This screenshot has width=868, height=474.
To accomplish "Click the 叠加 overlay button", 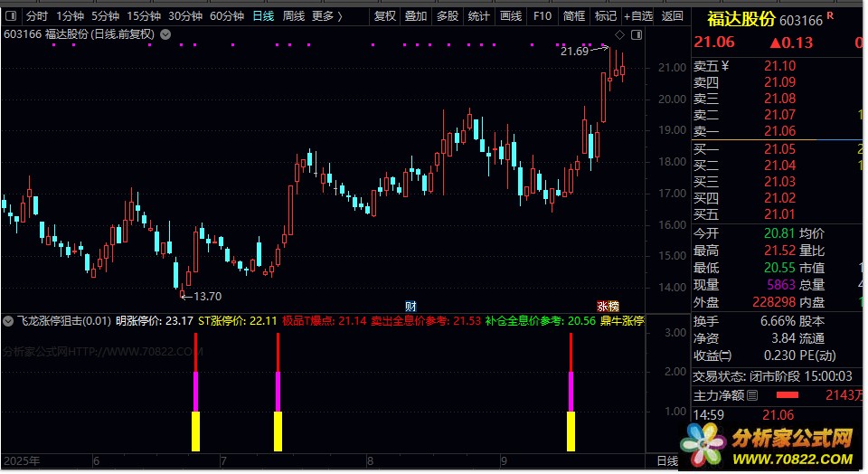I will click(x=416, y=16).
